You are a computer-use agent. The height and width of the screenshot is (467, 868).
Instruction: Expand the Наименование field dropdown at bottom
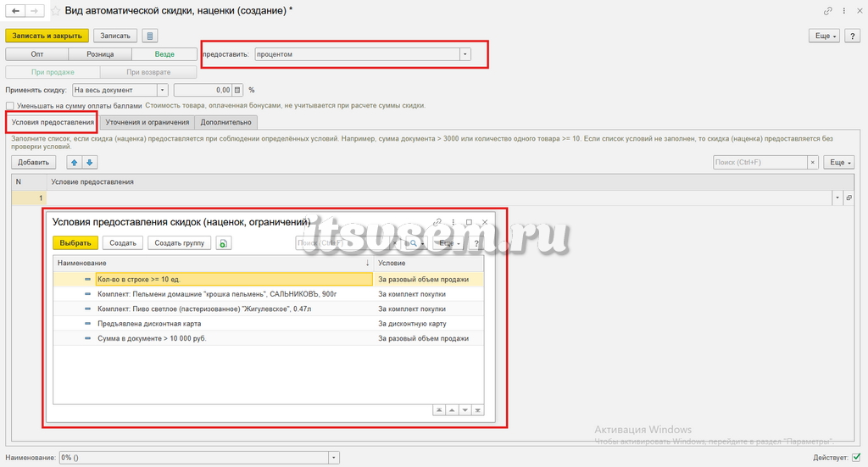coord(333,458)
